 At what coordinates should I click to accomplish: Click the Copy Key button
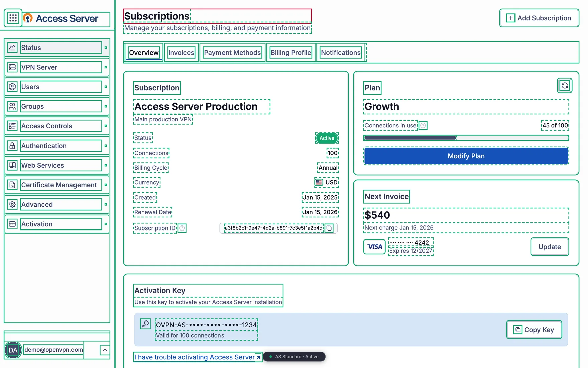tap(534, 330)
